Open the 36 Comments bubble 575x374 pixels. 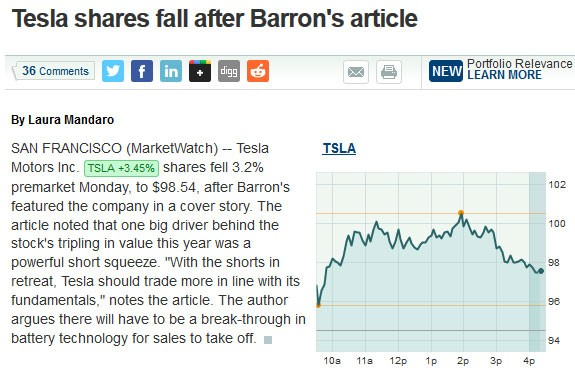click(54, 71)
